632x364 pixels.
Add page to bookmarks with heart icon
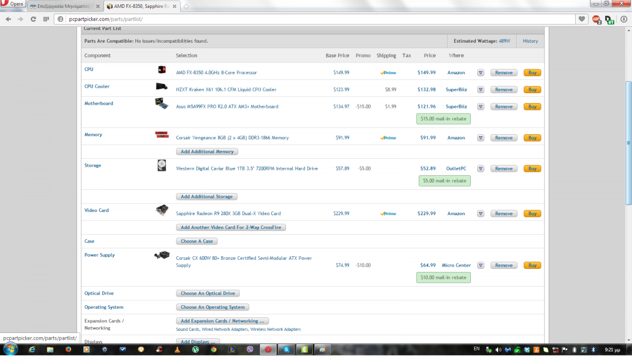[581, 19]
